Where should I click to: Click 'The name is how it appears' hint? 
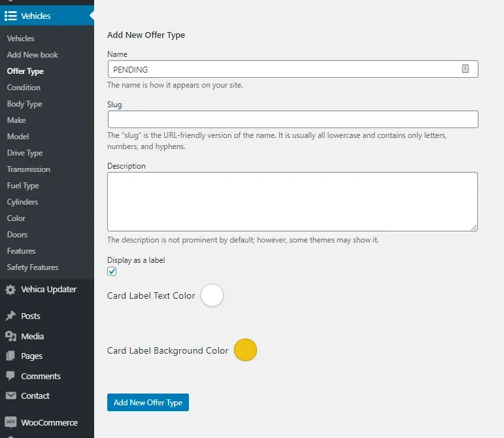click(175, 85)
